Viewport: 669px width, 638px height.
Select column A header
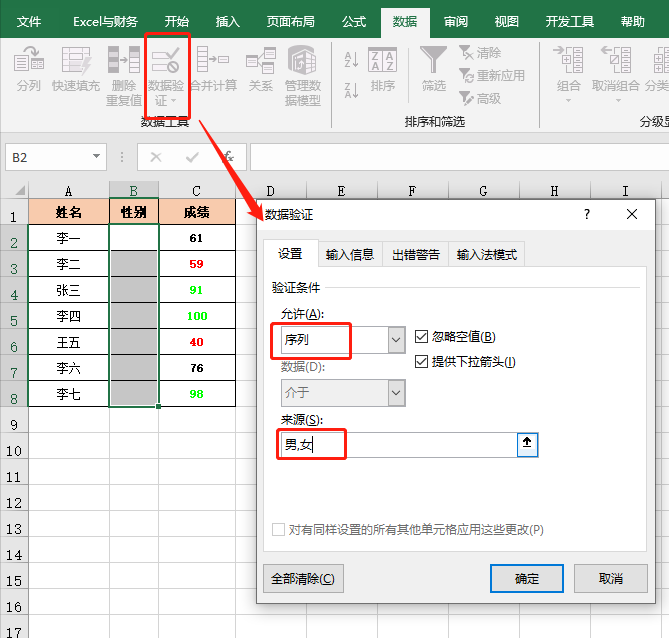pos(68,190)
